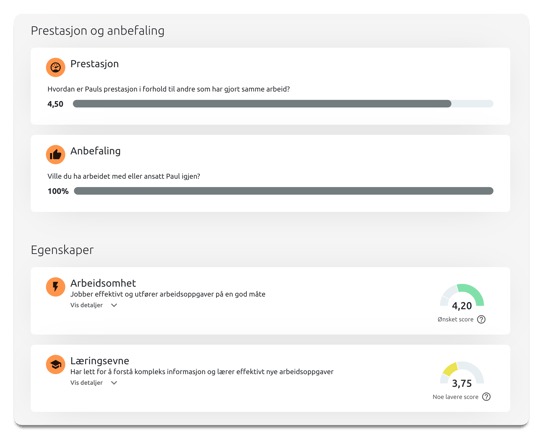This screenshot has width=543, height=439.
Task: Click the green 4,20 score gauge
Action: (462, 296)
